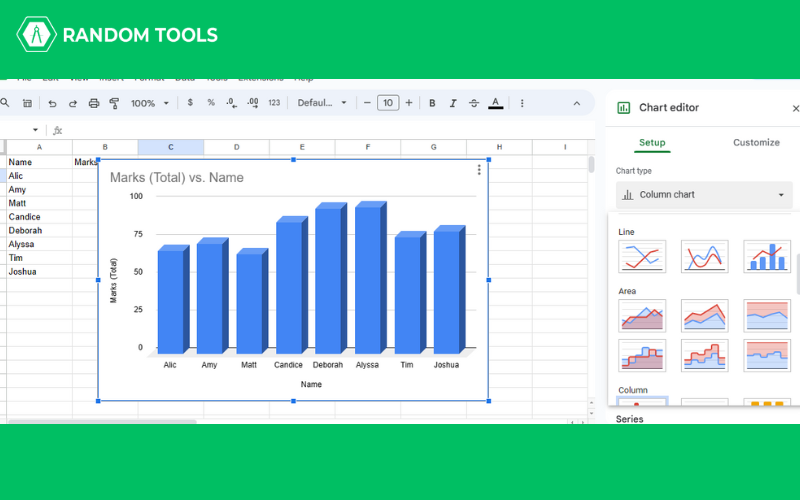Screen dimensions: 800x500
Task: Choose the basic area chart thumbnail
Action: [x=642, y=316]
